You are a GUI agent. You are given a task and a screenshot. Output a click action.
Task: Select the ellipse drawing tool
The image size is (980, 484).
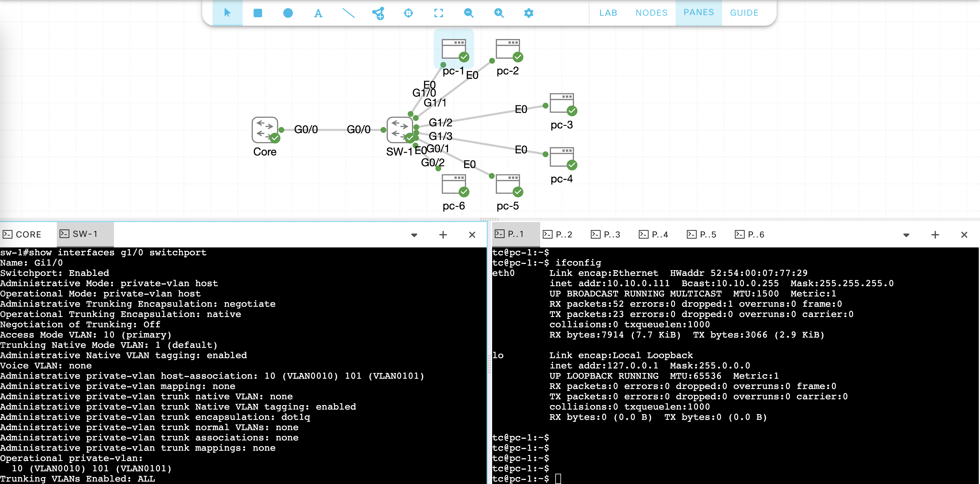click(x=288, y=13)
